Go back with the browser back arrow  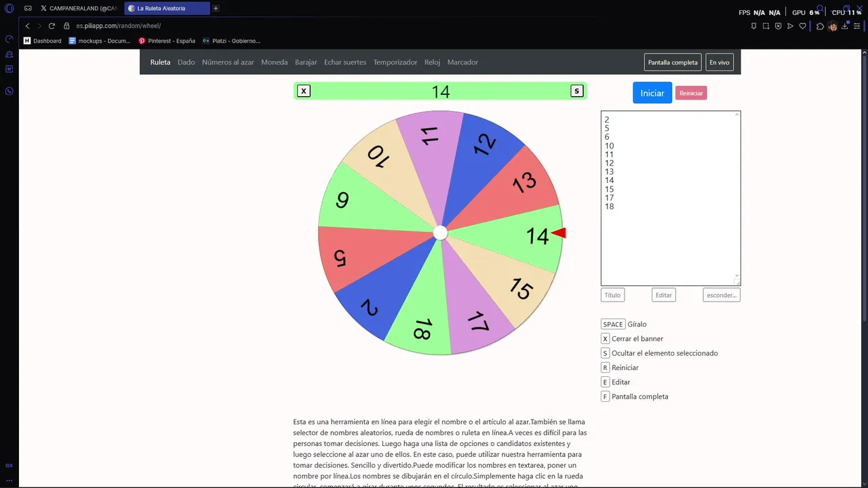(x=27, y=26)
